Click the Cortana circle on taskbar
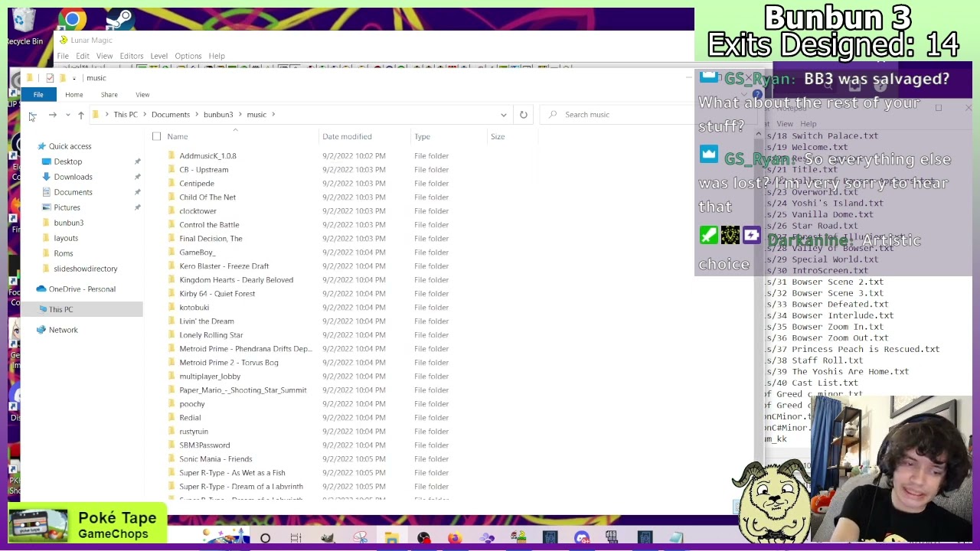The width and height of the screenshot is (980, 551). 265,539
